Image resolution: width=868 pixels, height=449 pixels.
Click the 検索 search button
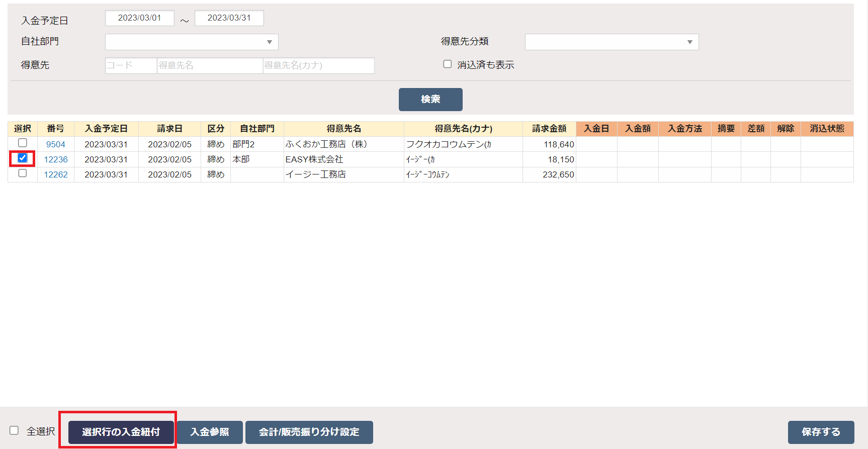point(430,100)
